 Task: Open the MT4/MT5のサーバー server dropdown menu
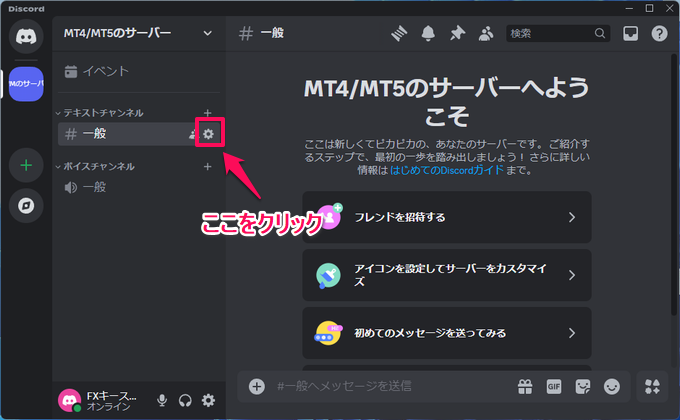139,33
